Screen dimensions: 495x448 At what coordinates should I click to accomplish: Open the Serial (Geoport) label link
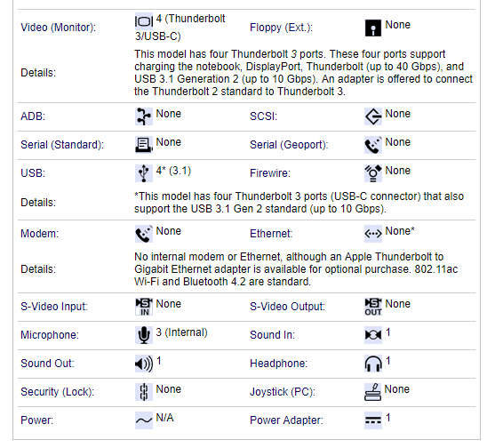click(x=289, y=145)
